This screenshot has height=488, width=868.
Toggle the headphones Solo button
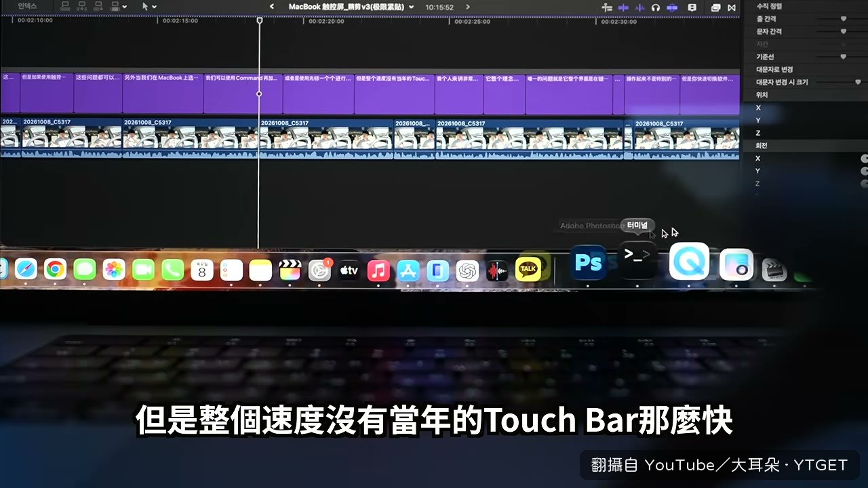point(656,7)
